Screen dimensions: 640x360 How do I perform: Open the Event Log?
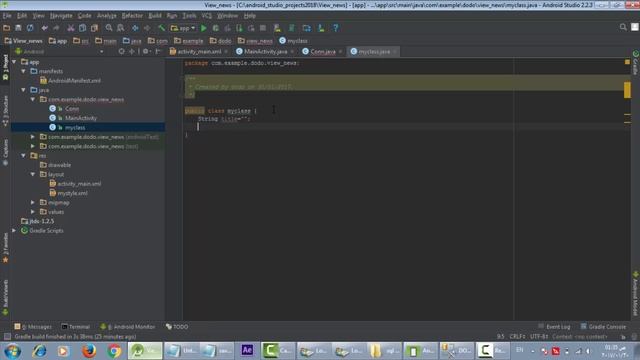coord(554,327)
